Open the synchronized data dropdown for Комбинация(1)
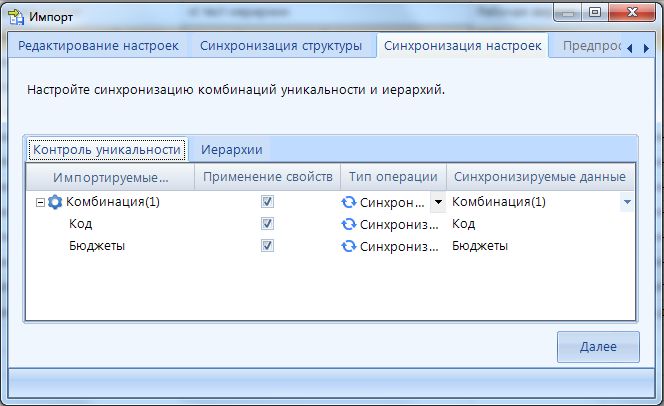664x406 pixels. 626,202
